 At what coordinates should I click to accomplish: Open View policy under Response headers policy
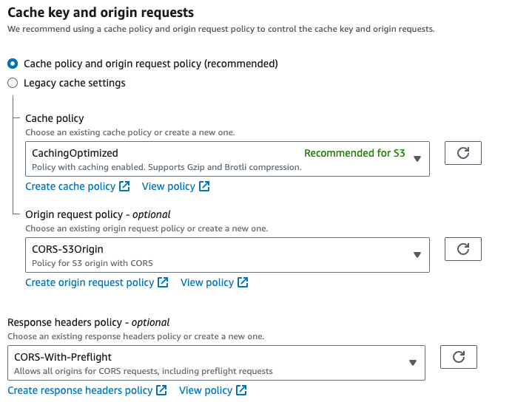click(x=205, y=390)
